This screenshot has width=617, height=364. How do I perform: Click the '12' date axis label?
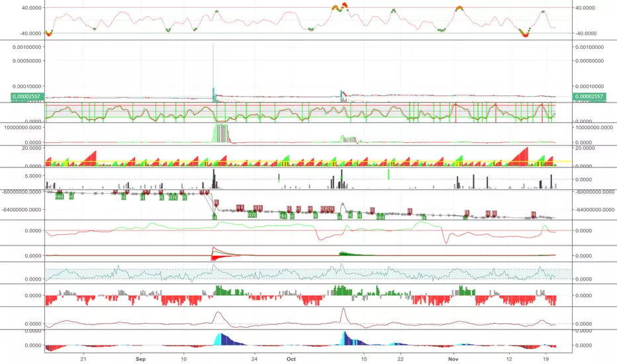tap(509, 359)
